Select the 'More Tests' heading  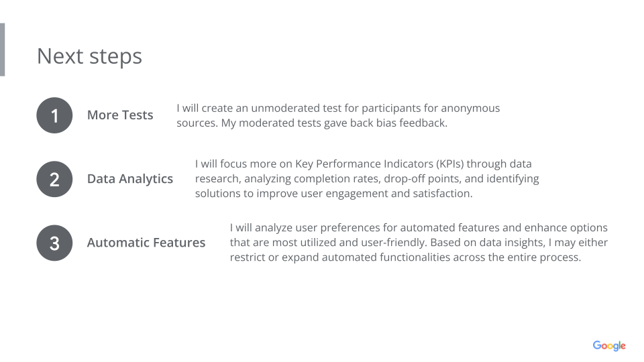click(120, 115)
